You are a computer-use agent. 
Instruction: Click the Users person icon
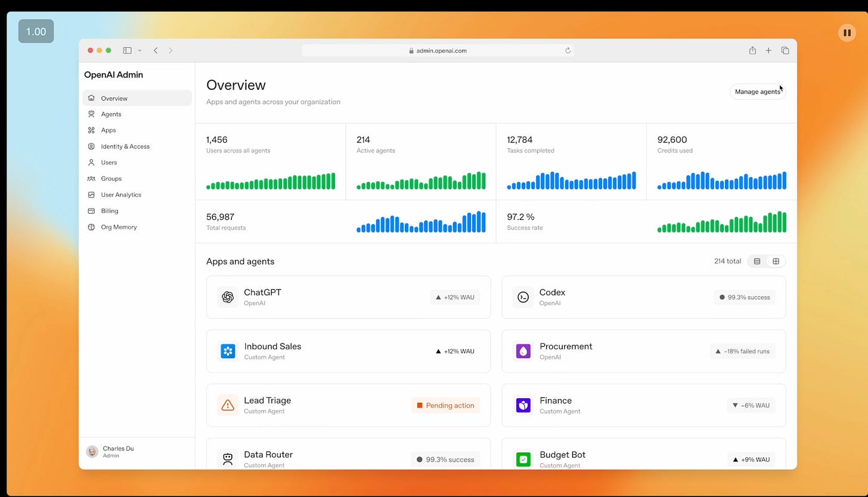91,162
